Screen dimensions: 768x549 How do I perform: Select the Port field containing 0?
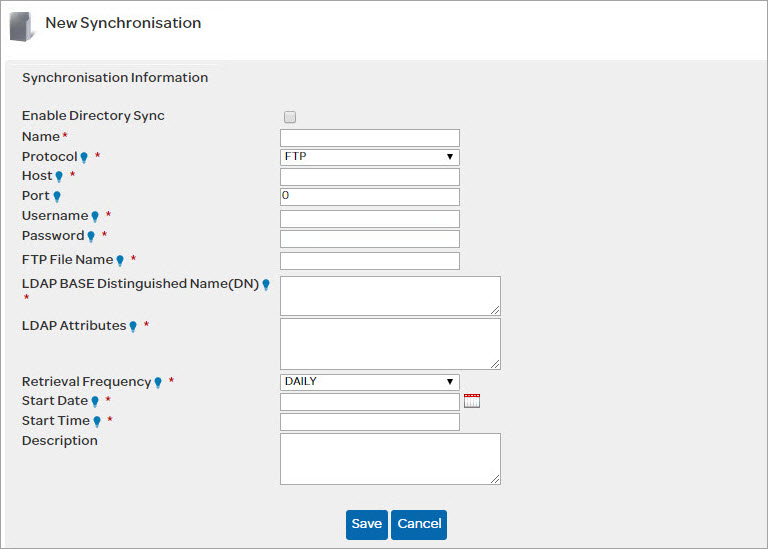(x=369, y=197)
